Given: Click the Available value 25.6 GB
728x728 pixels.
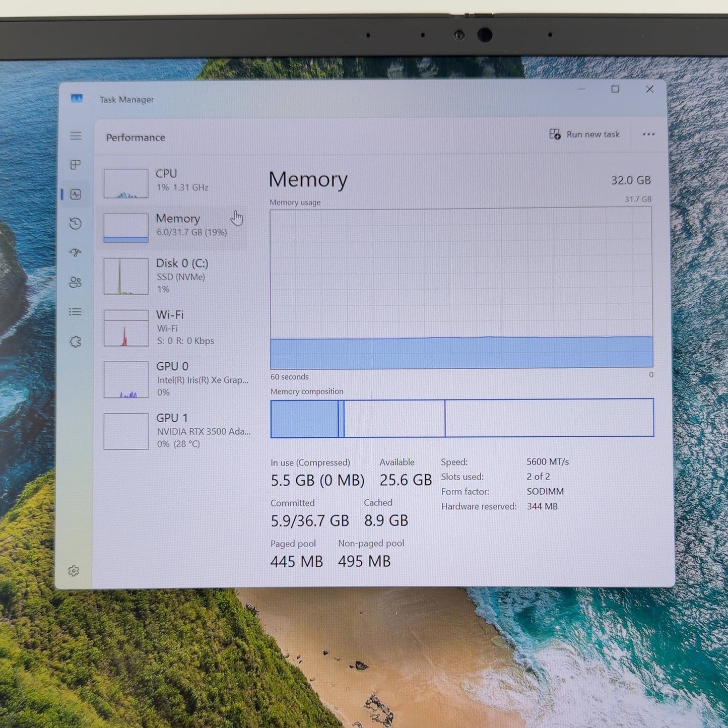Looking at the screenshot, I should tap(406, 480).
